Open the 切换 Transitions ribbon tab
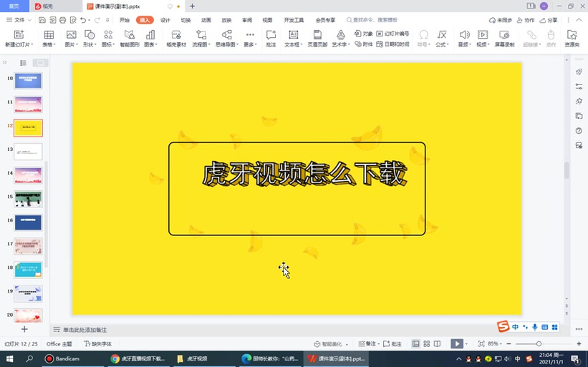This screenshot has width=588, height=367. [185, 20]
